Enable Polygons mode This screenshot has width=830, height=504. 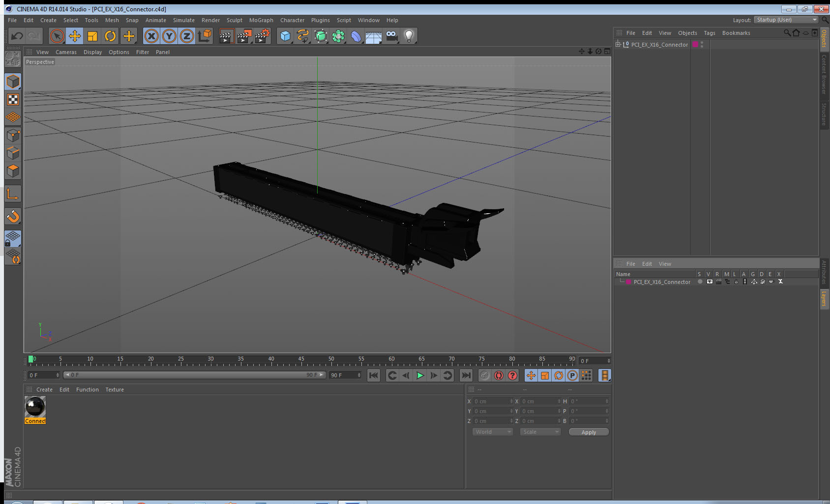[13, 171]
